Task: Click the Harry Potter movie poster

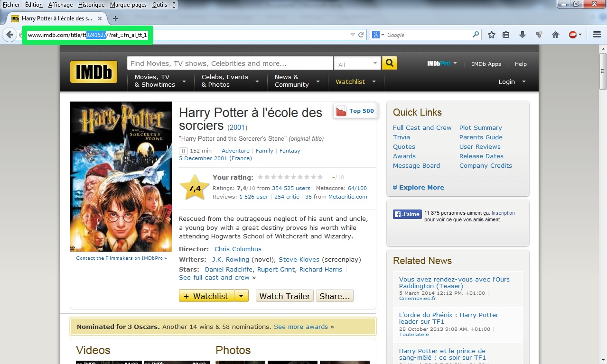Action: (121, 176)
